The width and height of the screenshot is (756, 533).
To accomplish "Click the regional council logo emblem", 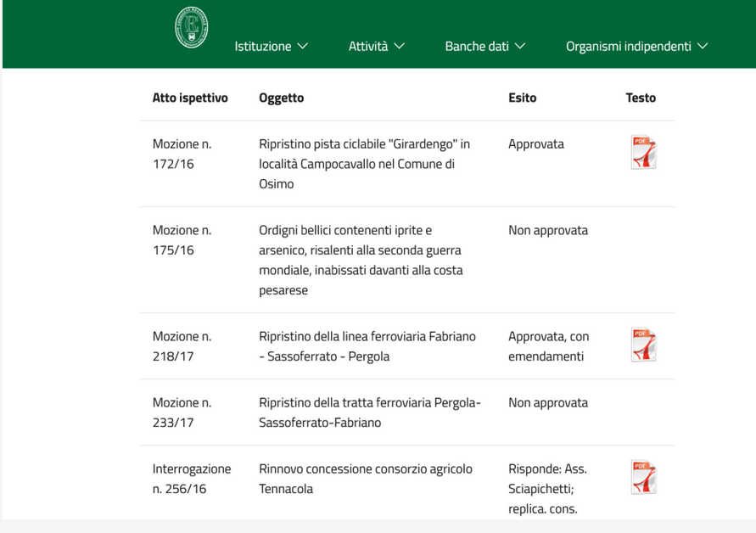I will tap(192, 28).
